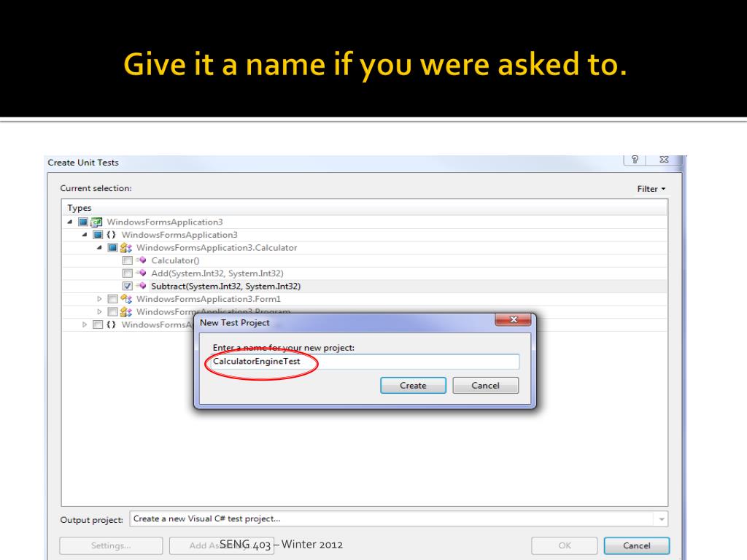Click the braces icon of the last namespace row

pyautogui.click(x=111, y=324)
